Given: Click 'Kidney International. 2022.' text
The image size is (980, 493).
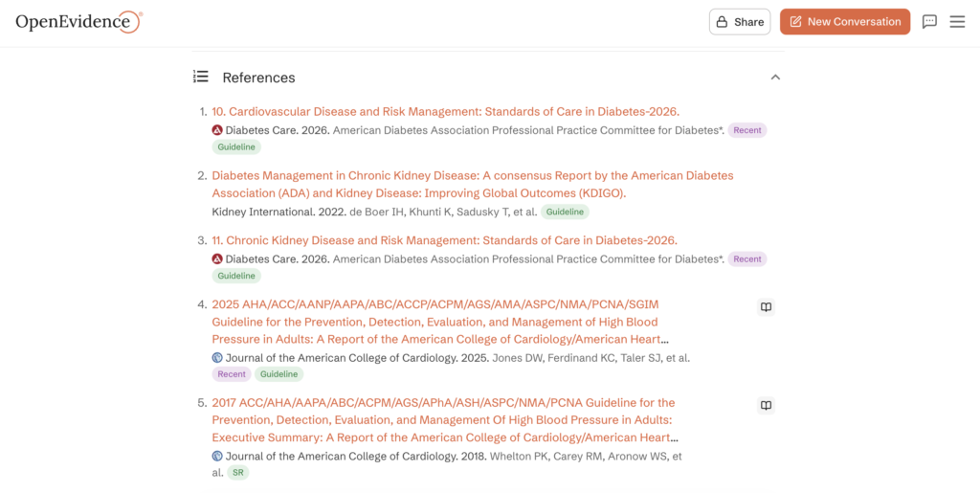Looking at the screenshot, I should point(279,212).
